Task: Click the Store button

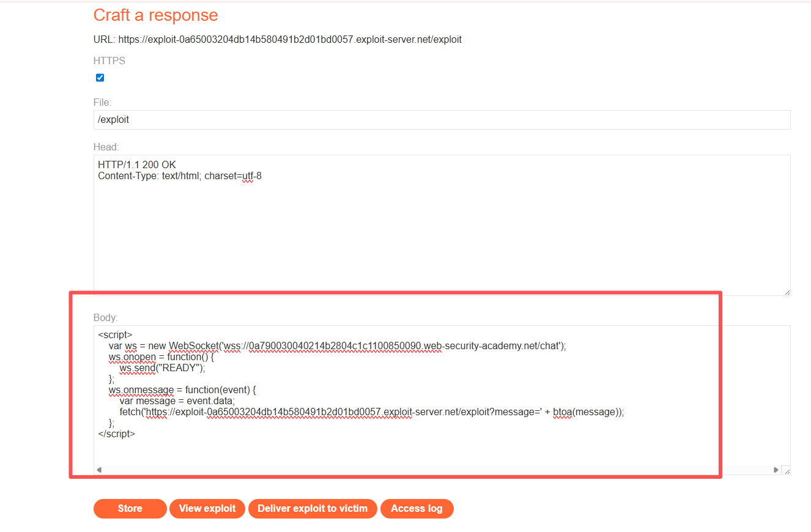Action: (130, 509)
